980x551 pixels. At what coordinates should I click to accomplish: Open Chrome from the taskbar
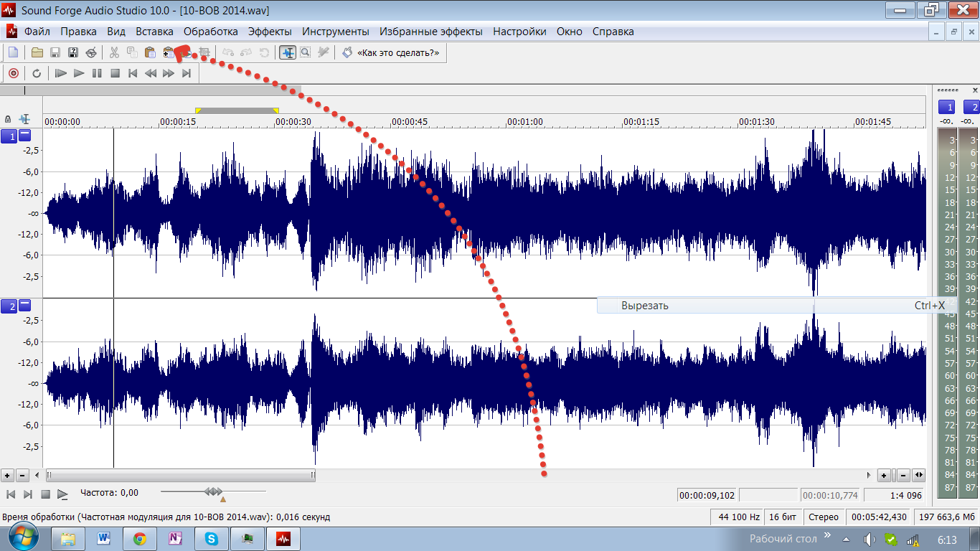coord(140,539)
